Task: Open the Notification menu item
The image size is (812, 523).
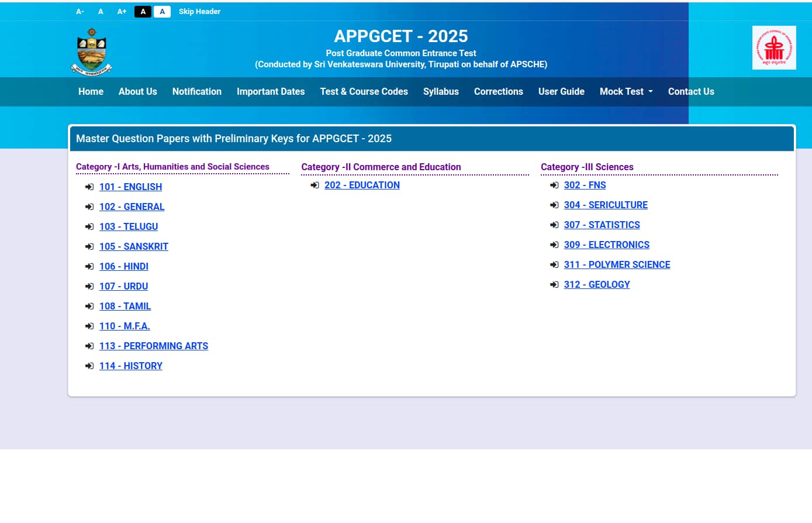Action: (197, 92)
